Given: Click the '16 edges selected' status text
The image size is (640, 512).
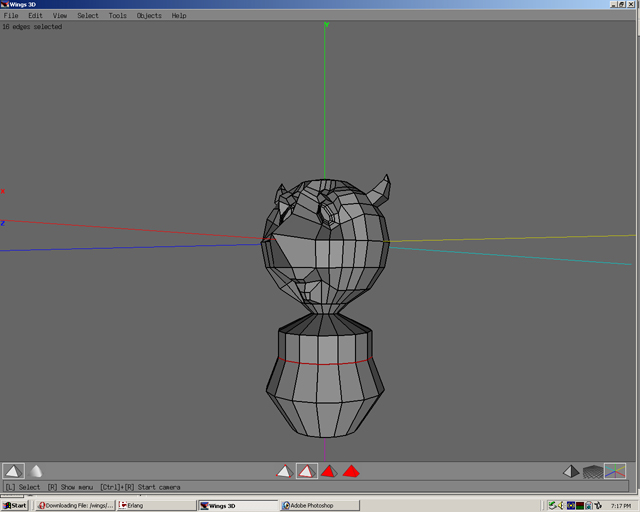Looking at the screenshot, I should 32,27.
